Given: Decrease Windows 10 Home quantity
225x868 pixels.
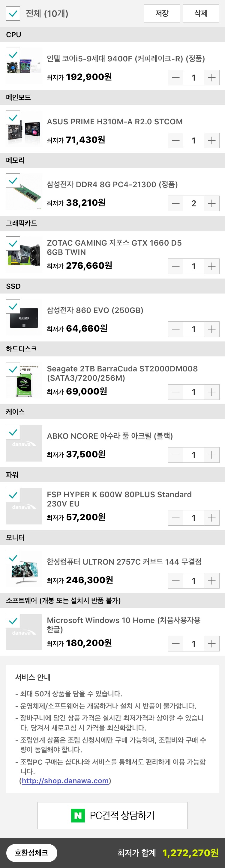Looking at the screenshot, I should click(x=176, y=644).
